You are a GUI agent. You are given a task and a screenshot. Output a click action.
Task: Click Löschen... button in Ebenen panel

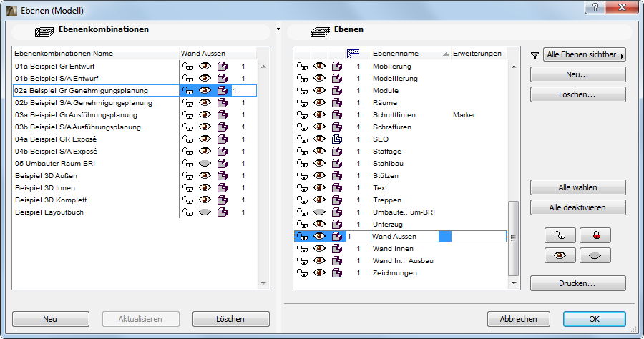tap(578, 94)
